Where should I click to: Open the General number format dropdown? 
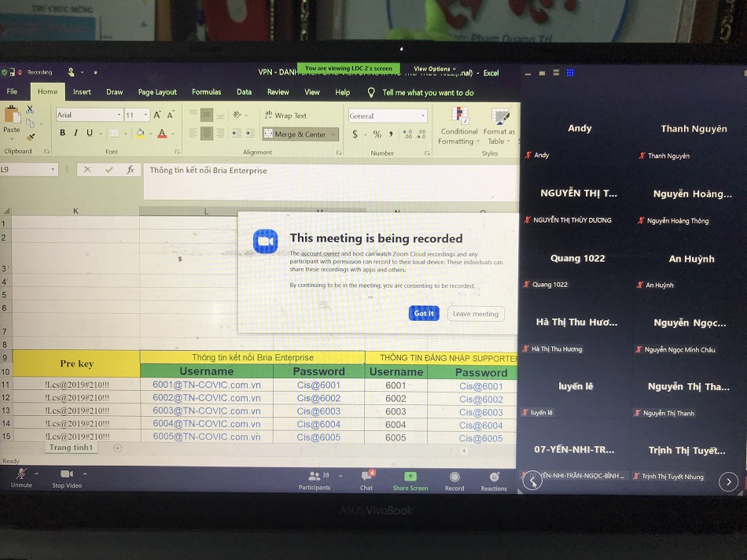click(x=423, y=116)
